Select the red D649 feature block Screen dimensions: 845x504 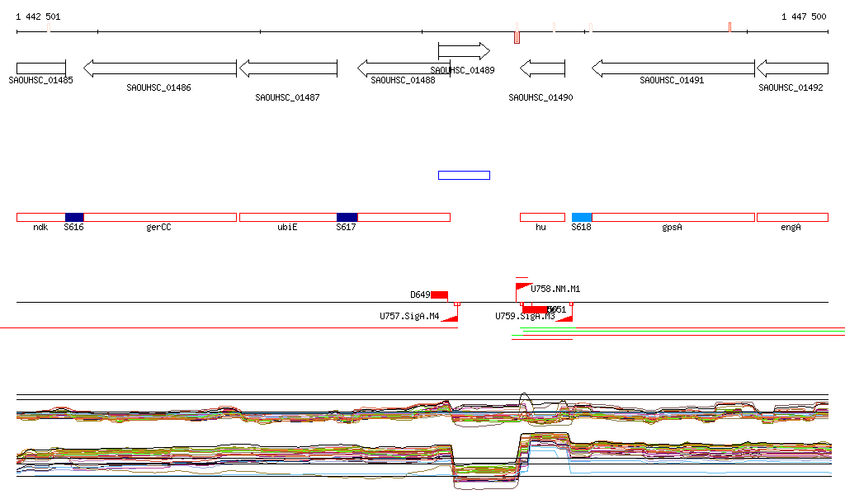tap(439, 295)
